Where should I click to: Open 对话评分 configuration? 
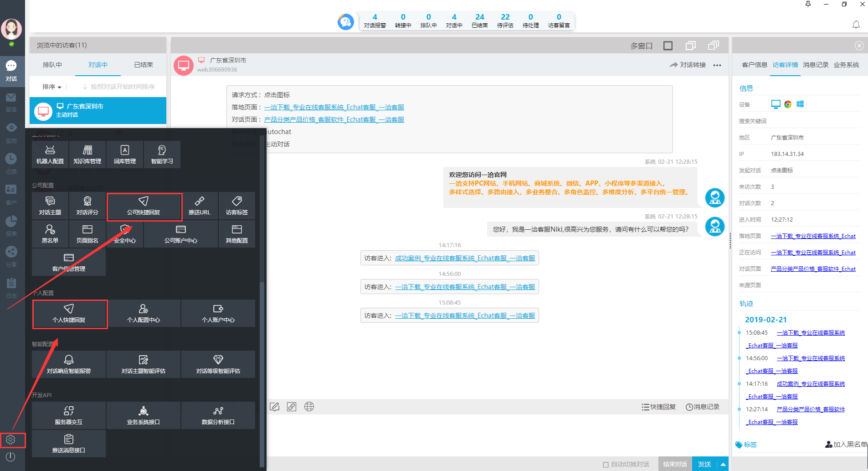click(x=87, y=206)
